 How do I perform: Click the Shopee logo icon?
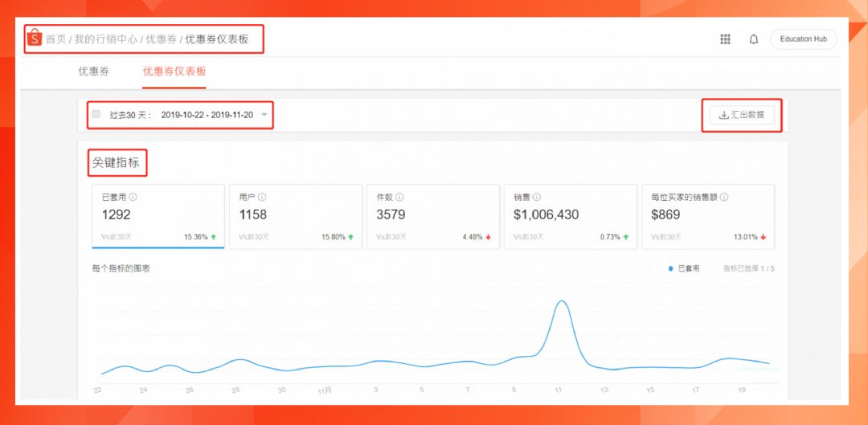(x=35, y=39)
